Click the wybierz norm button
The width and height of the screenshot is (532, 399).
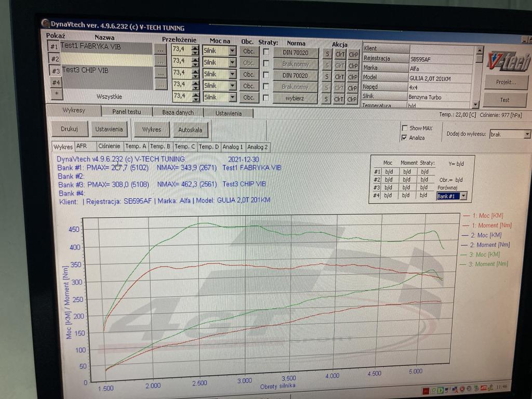pos(295,98)
